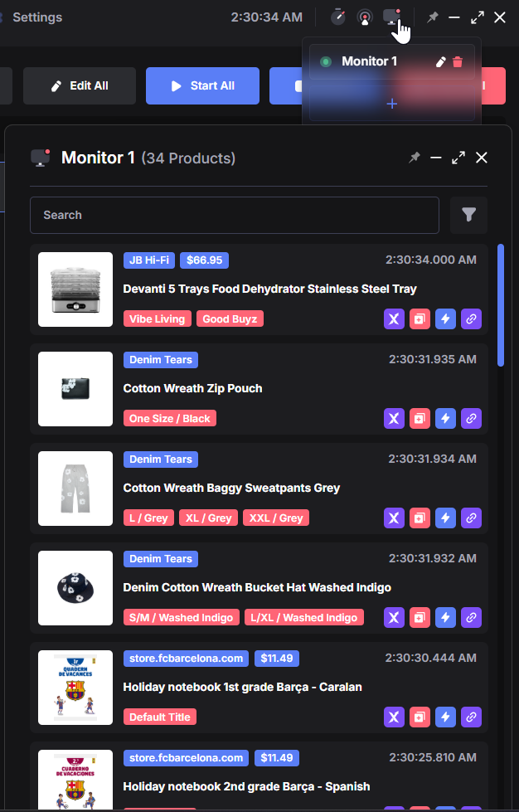The image size is (519, 812).
Task: Open link icon on Bucket Hat Washed Indigo row
Action: tap(472, 617)
